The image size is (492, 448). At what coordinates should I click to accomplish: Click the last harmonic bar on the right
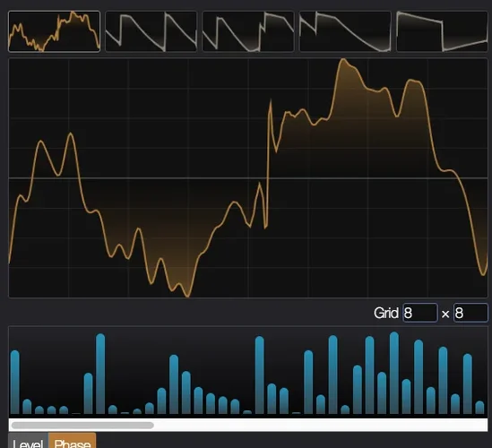(479, 408)
